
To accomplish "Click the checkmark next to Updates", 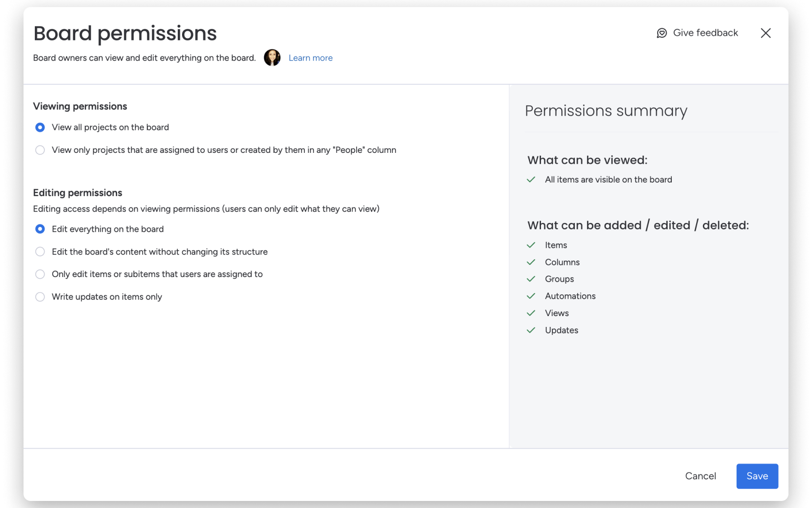I will tap(532, 330).
